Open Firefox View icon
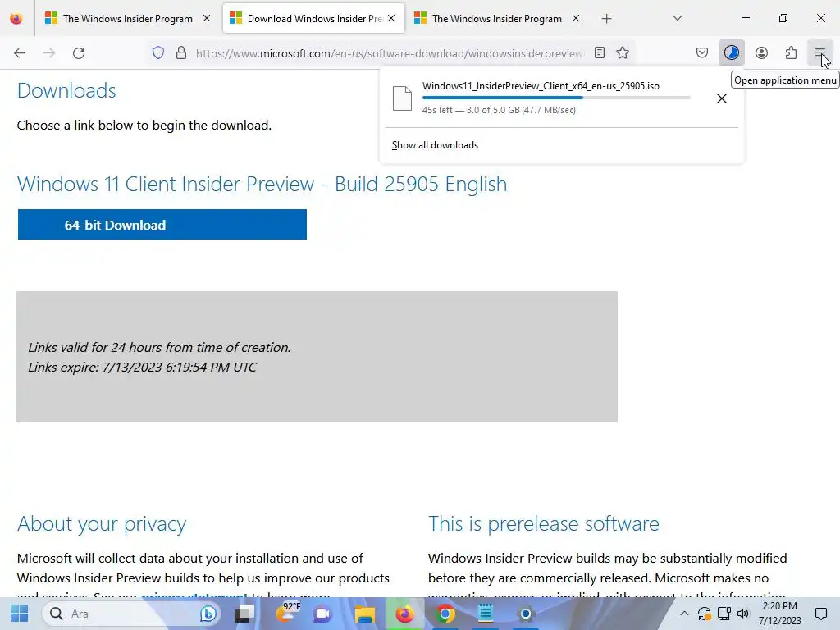 pyautogui.click(x=16, y=19)
